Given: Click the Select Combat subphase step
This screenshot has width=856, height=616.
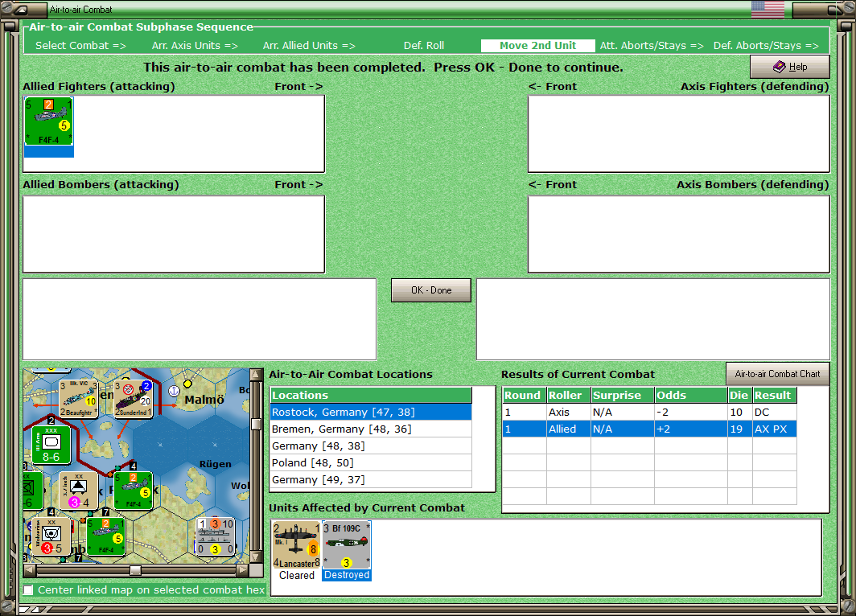Looking at the screenshot, I should (x=80, y=46).
